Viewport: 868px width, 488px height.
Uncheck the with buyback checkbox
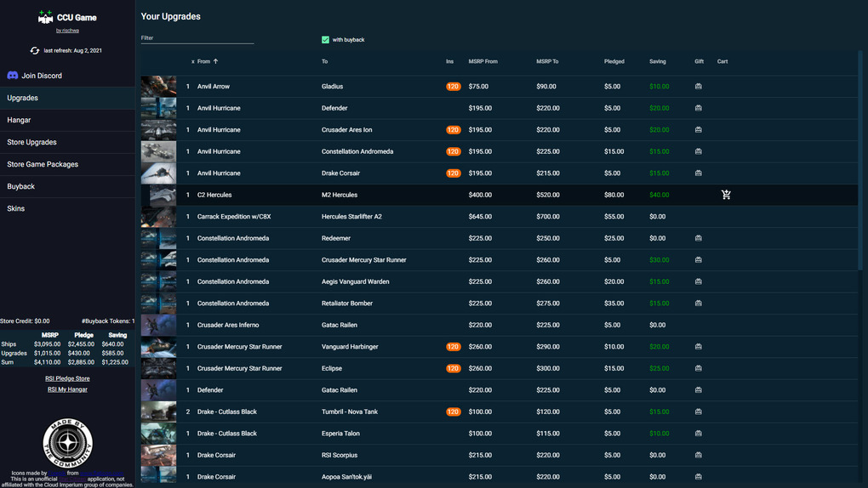[326, 40]
